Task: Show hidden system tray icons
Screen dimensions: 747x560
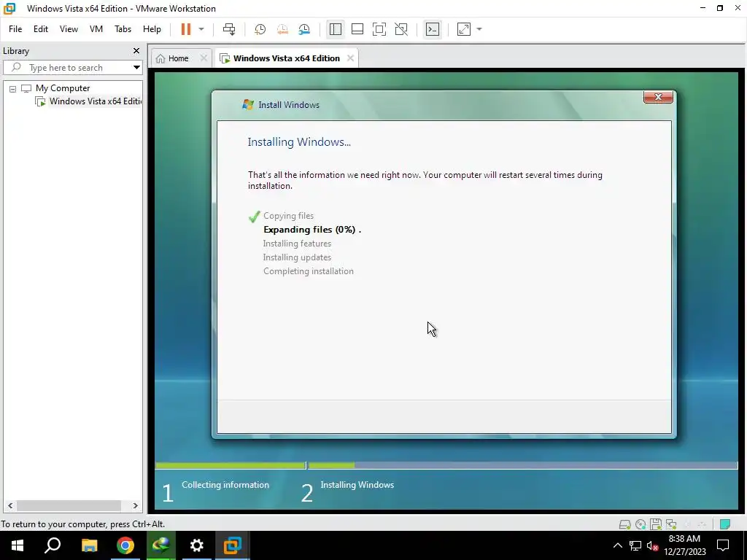Action: [617, 545]
